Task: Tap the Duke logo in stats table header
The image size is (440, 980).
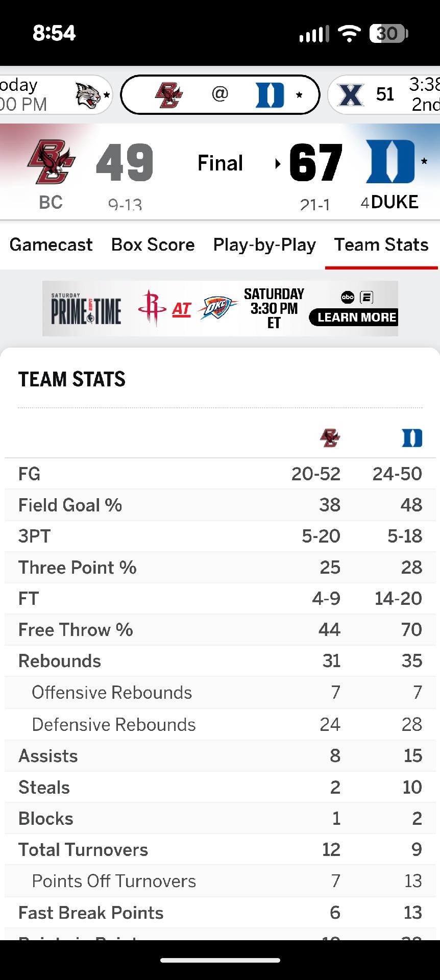Action: coord(412,438)
